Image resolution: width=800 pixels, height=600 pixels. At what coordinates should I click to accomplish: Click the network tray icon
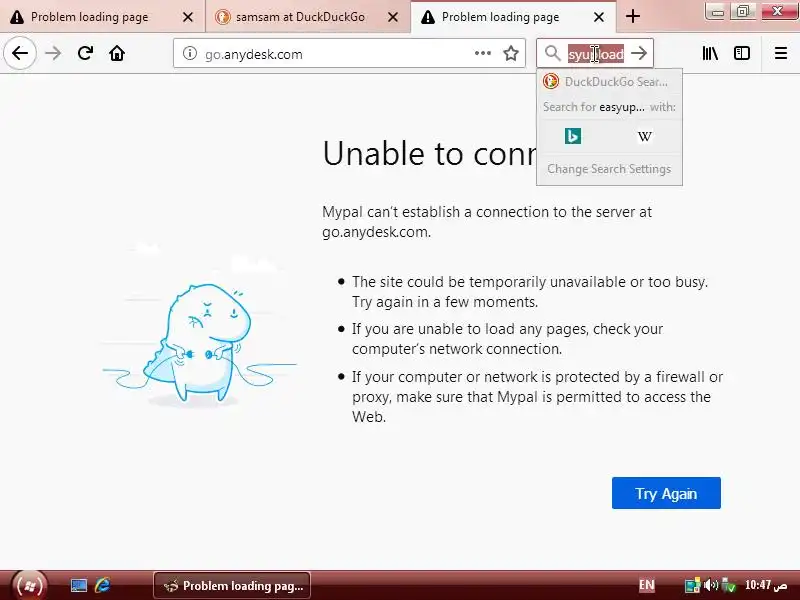[x=692, y=585]
